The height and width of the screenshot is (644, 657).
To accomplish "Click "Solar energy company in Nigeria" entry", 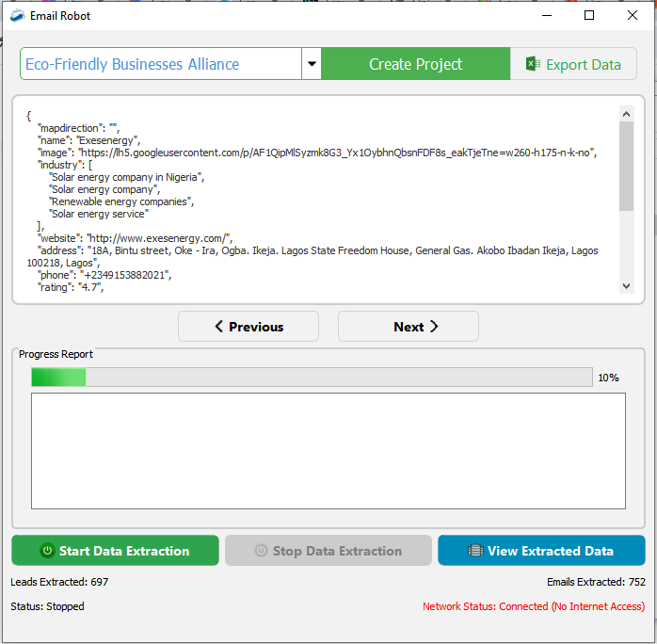I will pos(126,177).
